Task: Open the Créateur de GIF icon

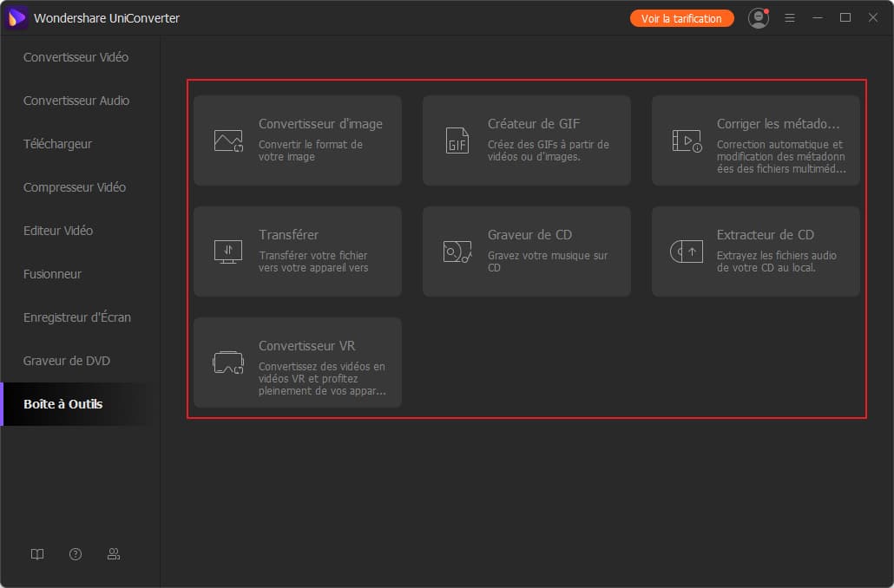Action: (x=457, y=140)
